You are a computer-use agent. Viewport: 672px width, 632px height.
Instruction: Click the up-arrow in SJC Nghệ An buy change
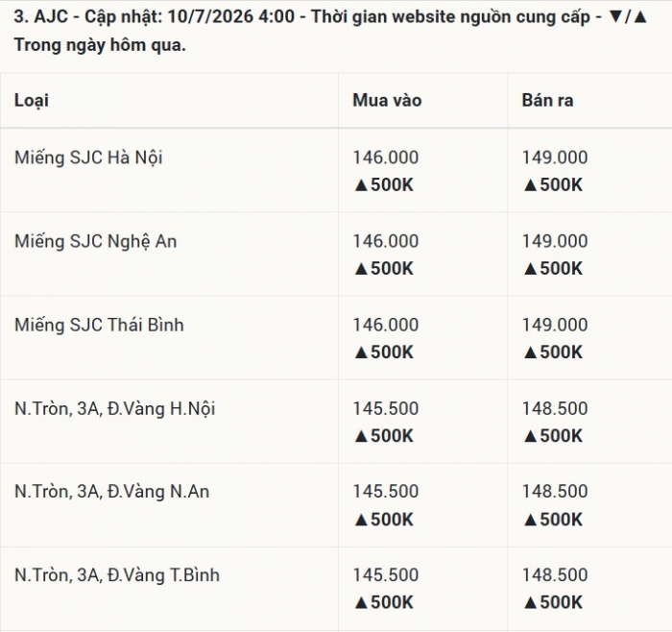click(361, 269)
